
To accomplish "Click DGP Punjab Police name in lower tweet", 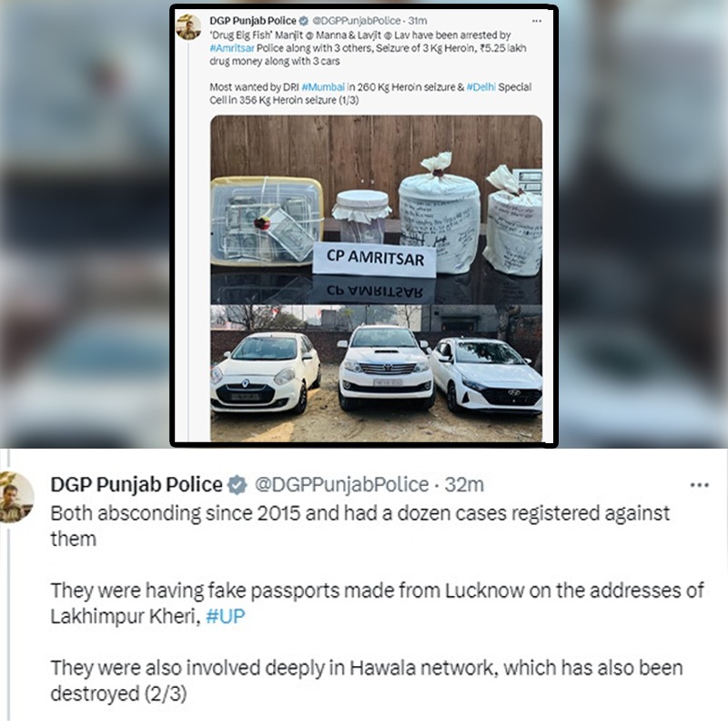I will (x=136, y=485).
